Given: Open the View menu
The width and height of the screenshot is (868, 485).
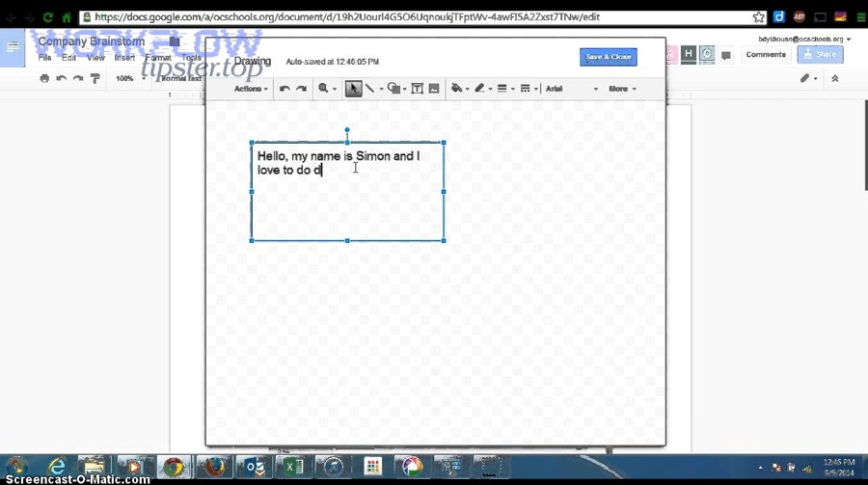Looking at the screenshot, I should 95,58.
